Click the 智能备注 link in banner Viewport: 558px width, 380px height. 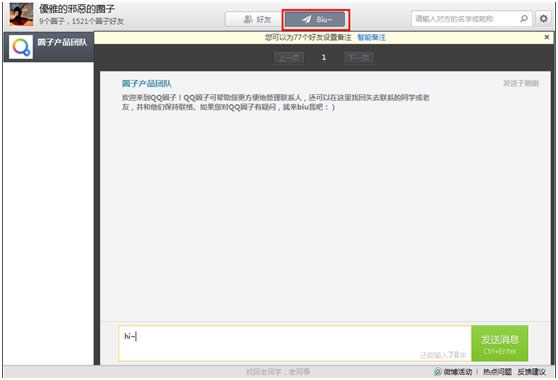(x=371, y=37)
